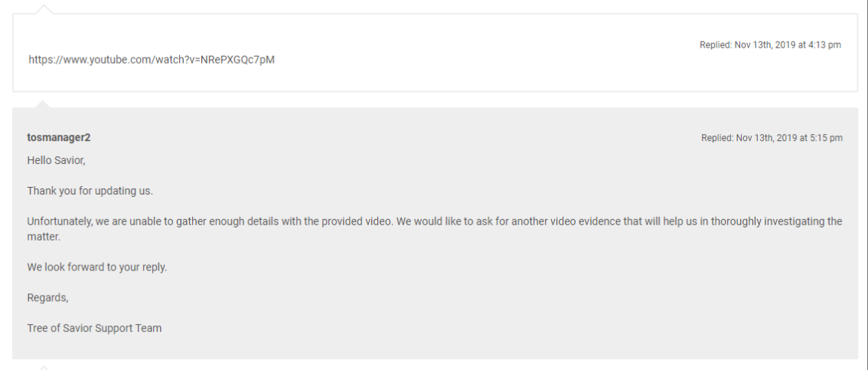Click the speech pointer below the gray reply
Viewport: 868px width, 370px height.
tap(45, 366)
